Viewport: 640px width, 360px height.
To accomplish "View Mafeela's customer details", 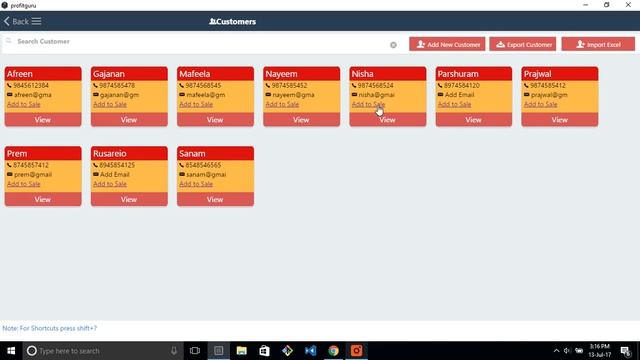I will [215, 120].
